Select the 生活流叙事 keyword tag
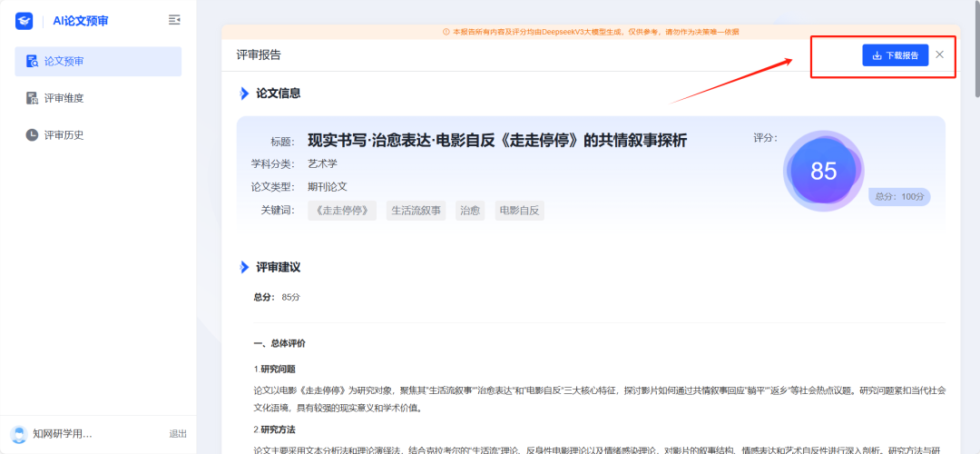 point(416,211)
